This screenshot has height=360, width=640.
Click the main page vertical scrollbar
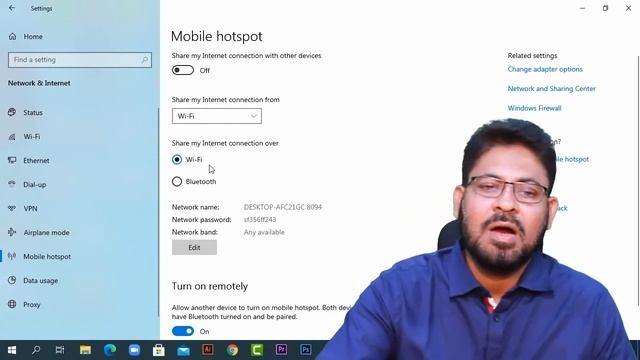(x=638, y=180)
